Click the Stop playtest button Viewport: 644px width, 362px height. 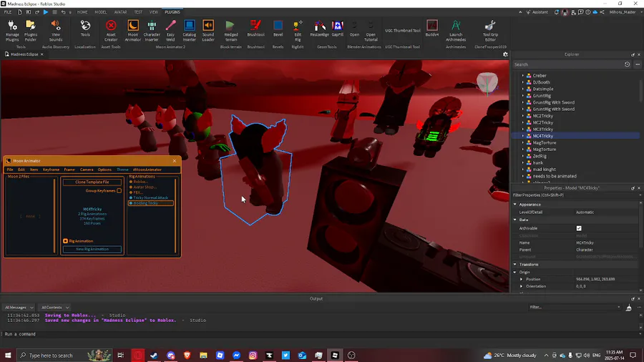[x=54, y=12]
